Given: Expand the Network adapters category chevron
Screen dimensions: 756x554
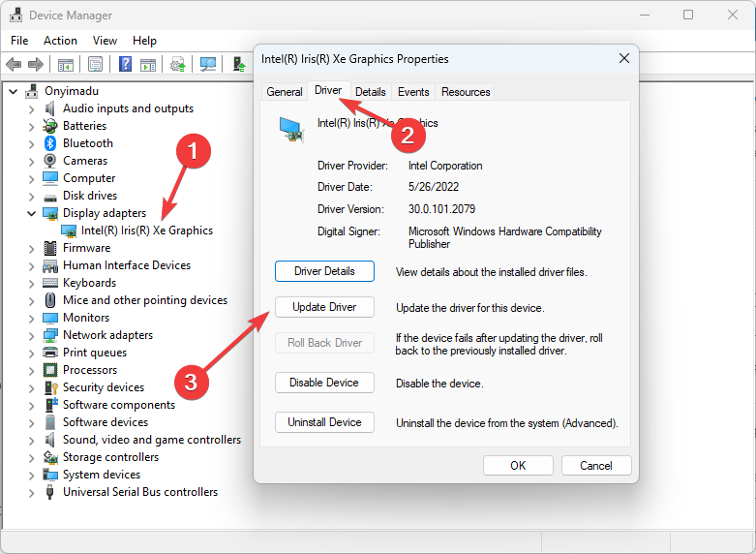Looking at the screenshot, I should 31,336.
